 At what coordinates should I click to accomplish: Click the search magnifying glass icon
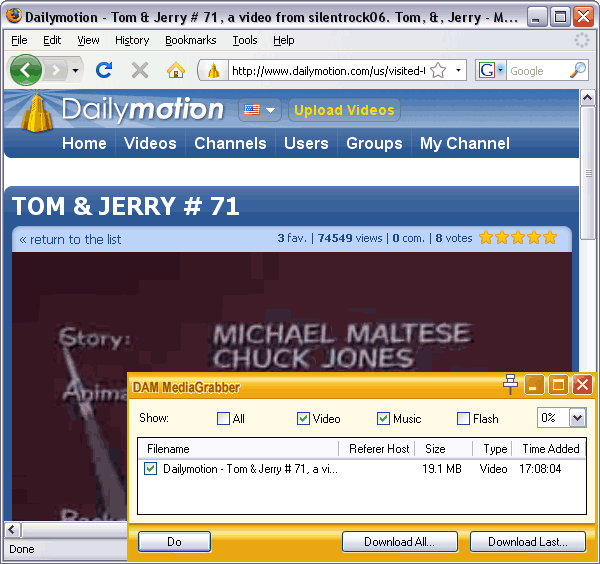click(x=578, y=70)
